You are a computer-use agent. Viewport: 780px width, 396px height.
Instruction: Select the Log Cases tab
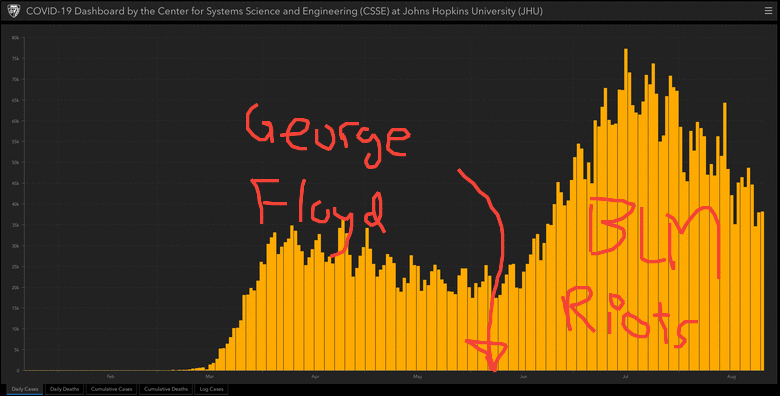click(x=211, y=389)
